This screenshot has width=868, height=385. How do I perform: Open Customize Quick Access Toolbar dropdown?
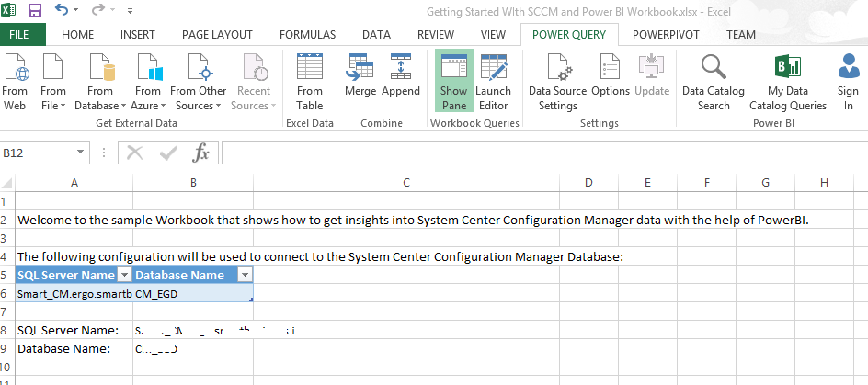pyautogui.click(x=130, y=10)
